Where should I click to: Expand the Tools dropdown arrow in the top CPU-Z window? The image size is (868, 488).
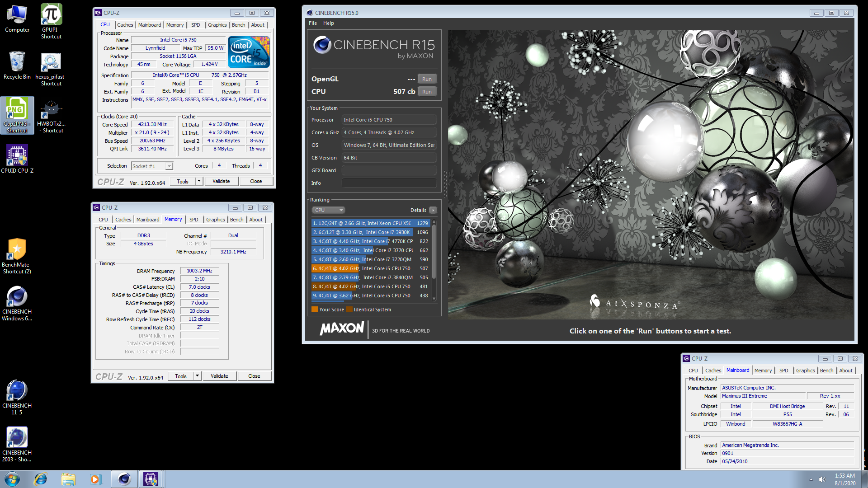[198, 181]
